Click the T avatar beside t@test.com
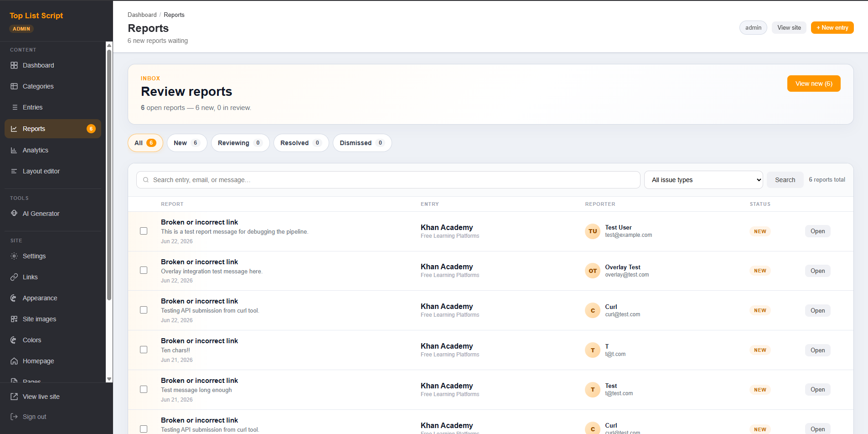 click(x=593, y=390)
